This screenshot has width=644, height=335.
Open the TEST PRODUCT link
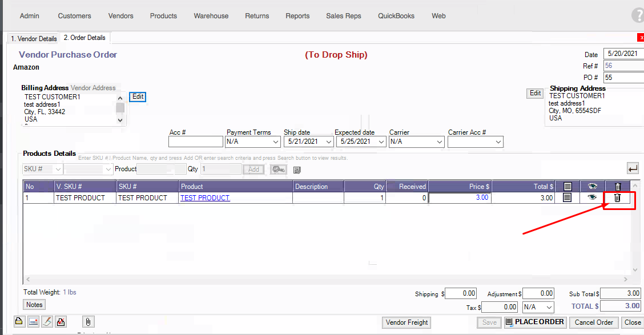[x=205, y=198]
